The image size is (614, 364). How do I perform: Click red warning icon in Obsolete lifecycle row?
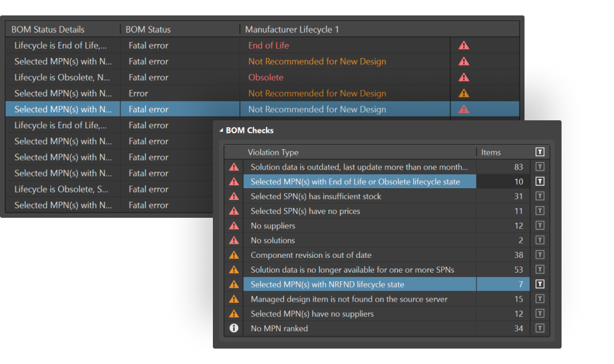coord(463,78)
